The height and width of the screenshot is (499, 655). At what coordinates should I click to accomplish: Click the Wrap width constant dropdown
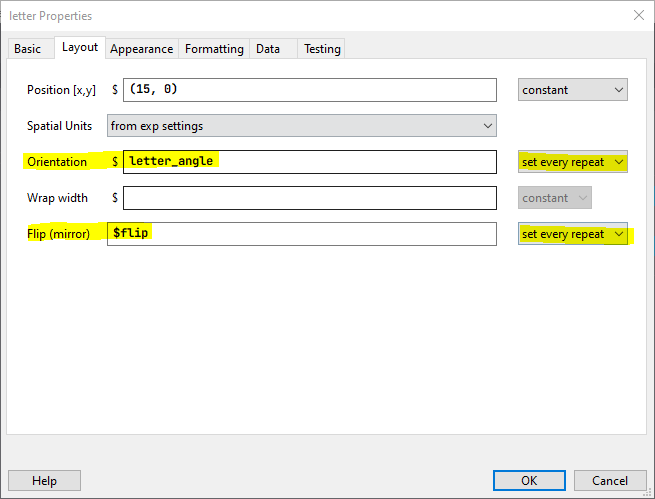click(555, 198)
